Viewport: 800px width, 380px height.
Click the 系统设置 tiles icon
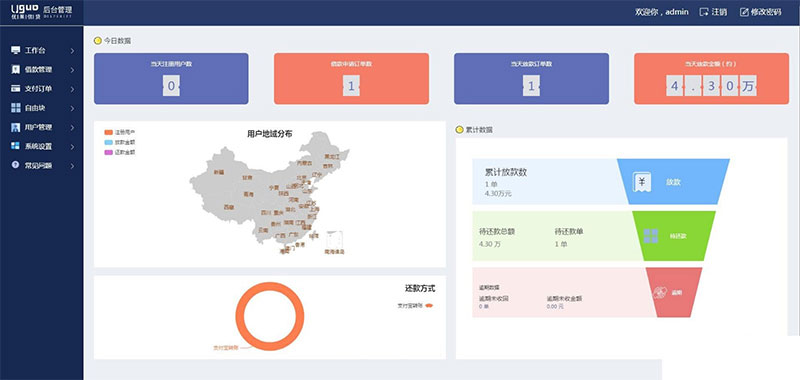16,146
